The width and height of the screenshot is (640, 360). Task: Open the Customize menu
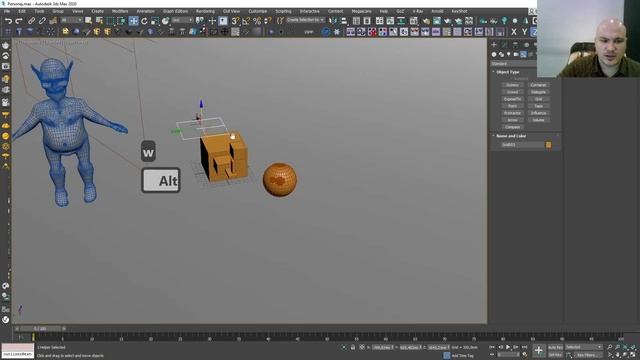(x=258, y=11)
